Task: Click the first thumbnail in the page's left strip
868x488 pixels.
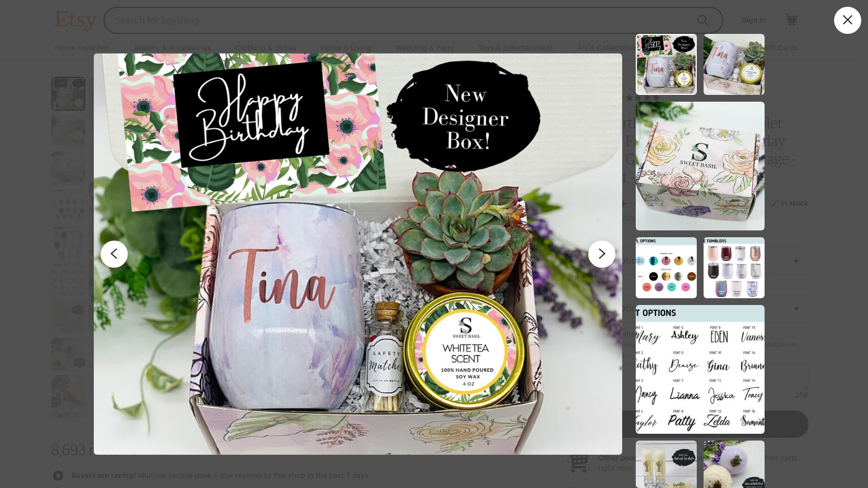Action: (68, 94)
